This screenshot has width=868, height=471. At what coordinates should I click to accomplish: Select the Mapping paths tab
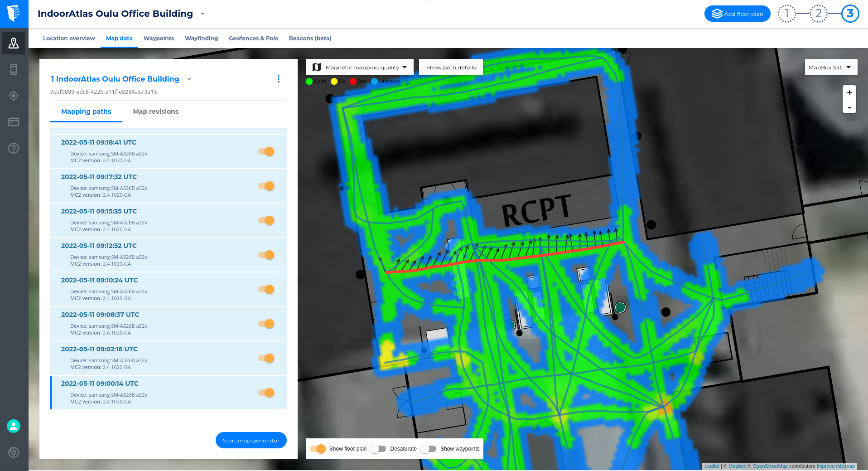pyautogui.click(x=86, y=112)
